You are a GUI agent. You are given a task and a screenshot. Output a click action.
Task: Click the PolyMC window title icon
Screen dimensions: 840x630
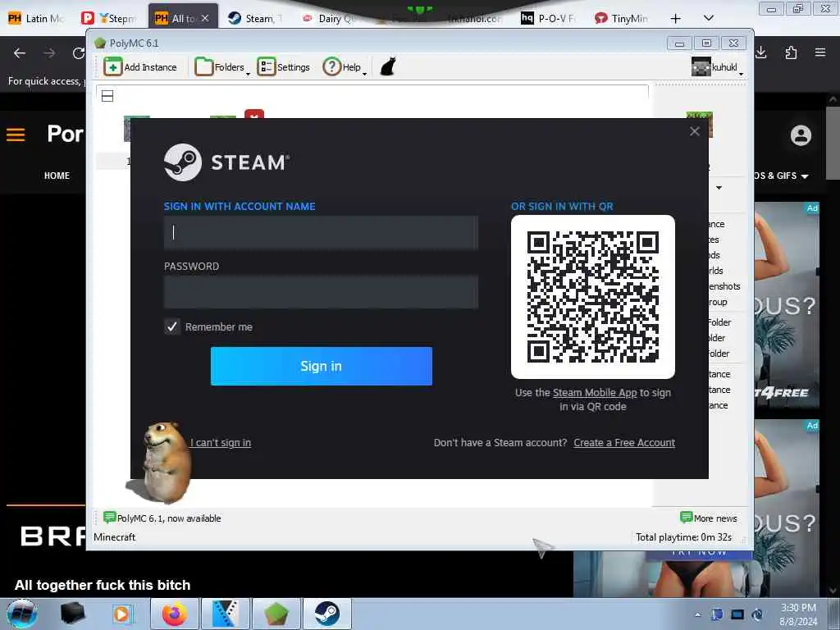point(99,43)
